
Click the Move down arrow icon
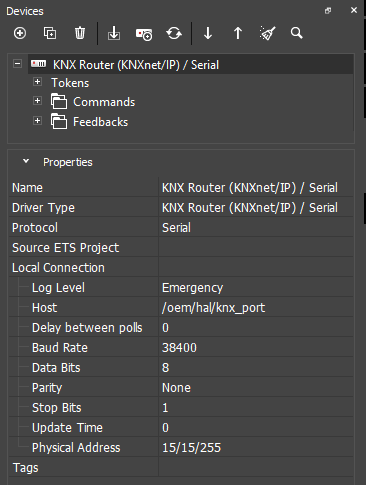(x=208, y=33)
